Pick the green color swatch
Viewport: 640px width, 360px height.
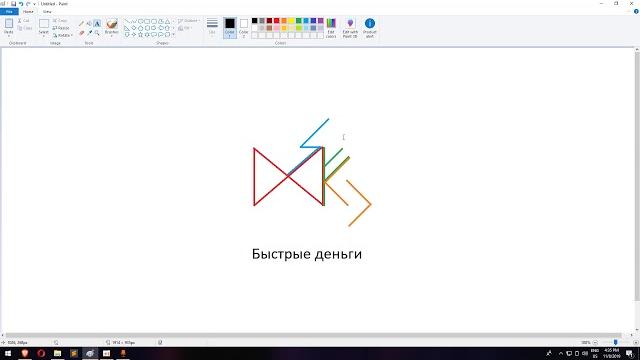[298, 21]
